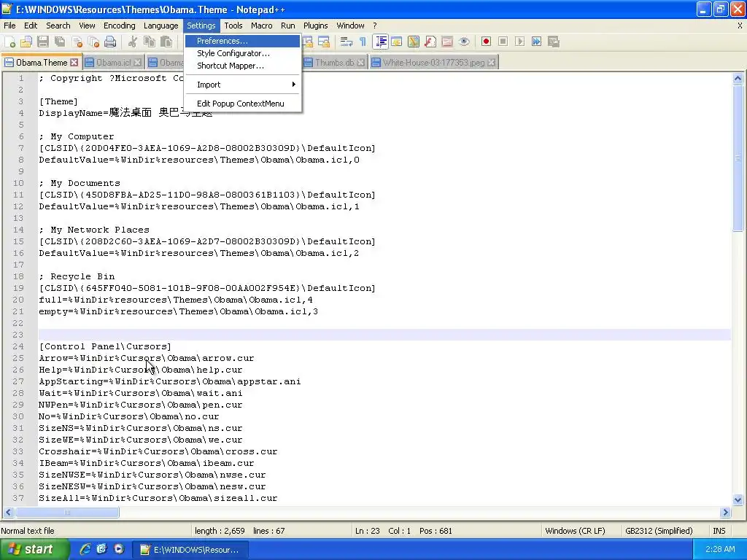747x560 pixels.
Task: Toggle Synchronize Horizontal Scrolling icon
Action: click(324, 42)
